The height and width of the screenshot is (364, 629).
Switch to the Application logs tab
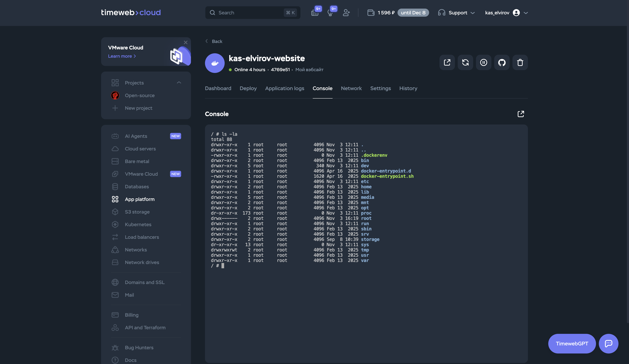pyautogui.click(x=284, y=88)
